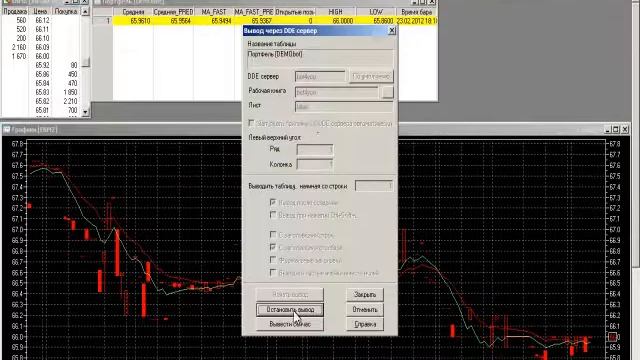Toggle the last checkbox about empty cells

tap(273, 272)
